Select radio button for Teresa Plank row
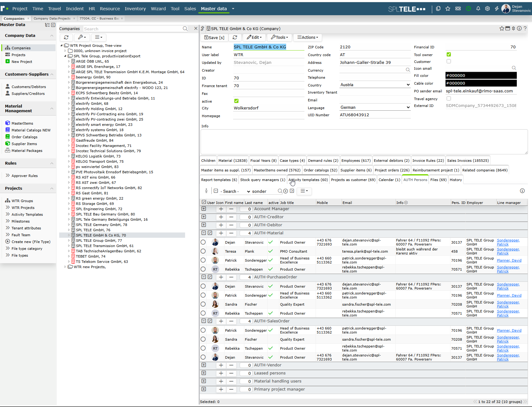The image size is (532, 407). [203, 251]
